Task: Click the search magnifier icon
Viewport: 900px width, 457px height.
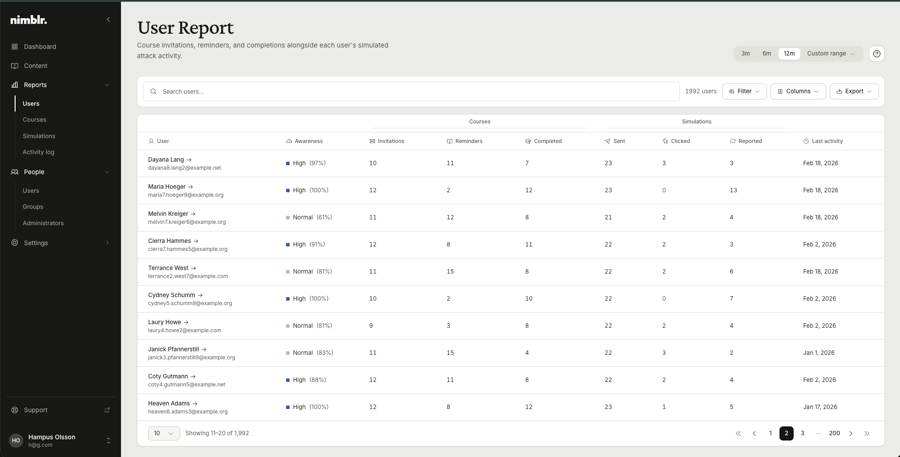Action: 153,91
